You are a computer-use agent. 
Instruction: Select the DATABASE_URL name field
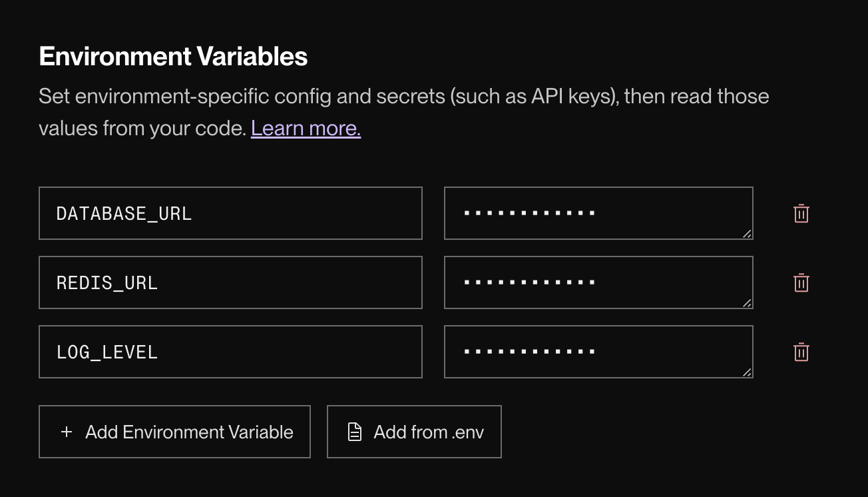230,213
